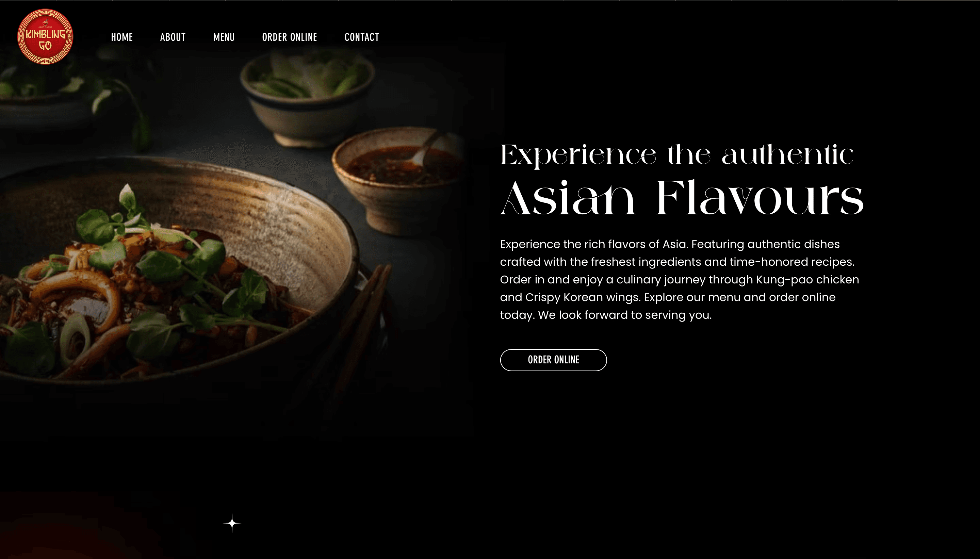The image size is (980, 559).
Task: Click the four-pointed star sparkle icon
Action: 232,523
